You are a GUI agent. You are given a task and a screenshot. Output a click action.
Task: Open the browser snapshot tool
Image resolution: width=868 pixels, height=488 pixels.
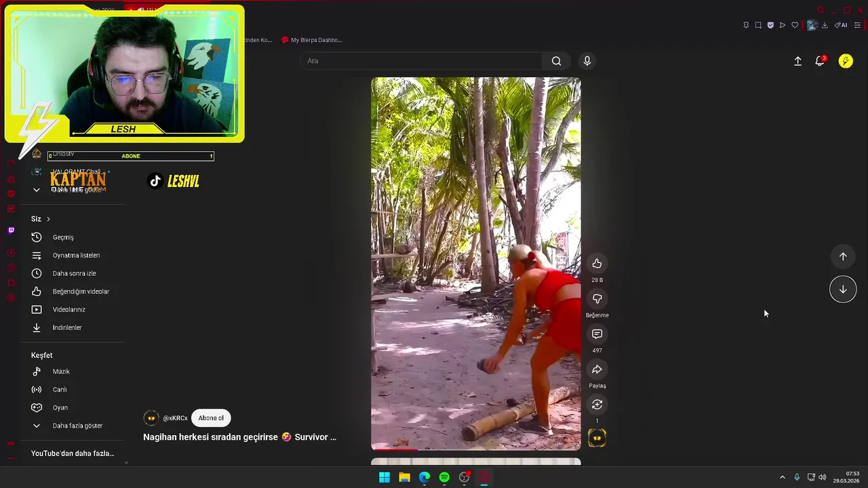click(x=758, y=25)
